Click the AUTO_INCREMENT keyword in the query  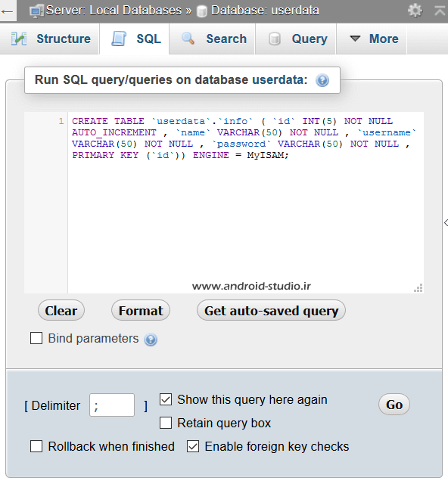click(114, 133)
